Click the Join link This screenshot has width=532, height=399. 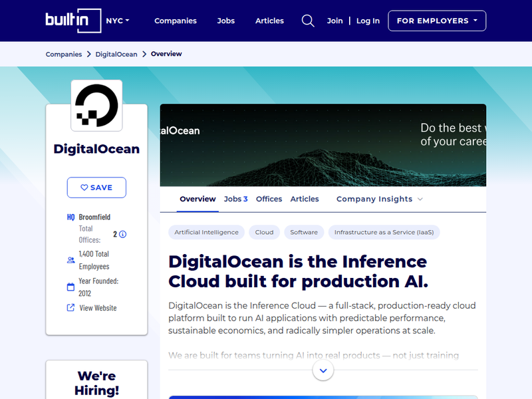pyautogui.click(x=335, y=21)
